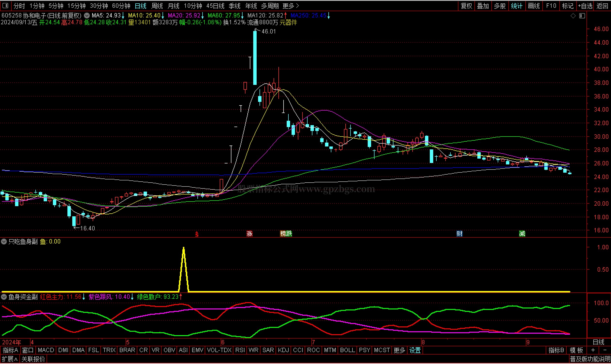Click the panel toggle icon at top-left
This screenshot has height=364, width=611.
pyautogui.click(x=5, y=5)
